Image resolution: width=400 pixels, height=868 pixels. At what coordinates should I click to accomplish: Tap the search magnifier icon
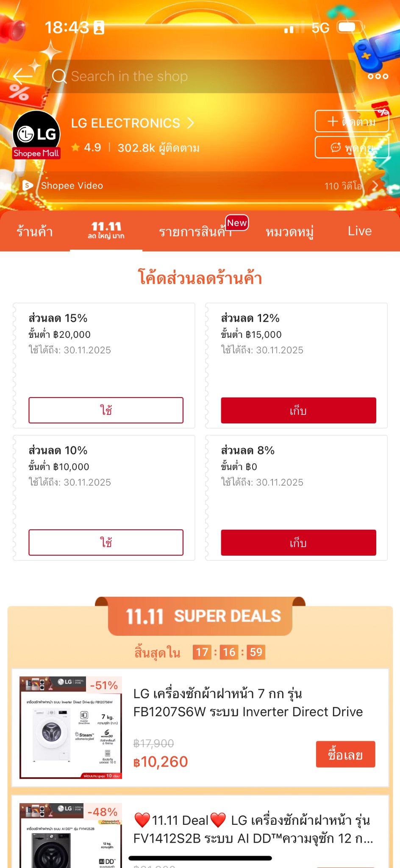pos(59,76)
